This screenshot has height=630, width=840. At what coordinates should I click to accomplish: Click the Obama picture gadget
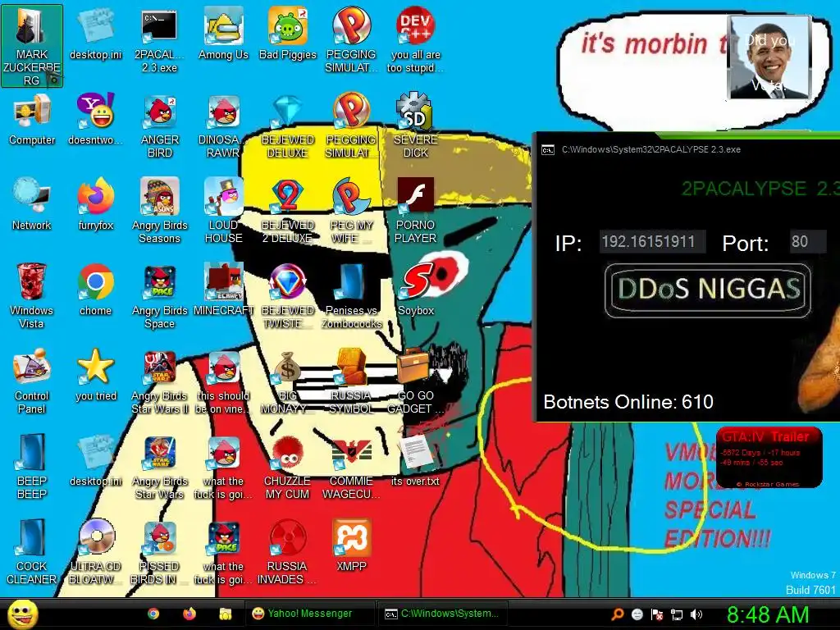click(769, 57)
